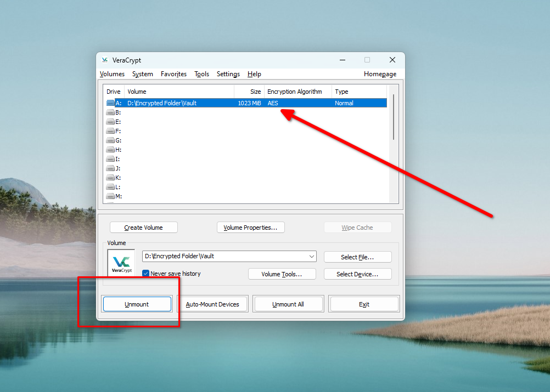Open the Tools menu

[201, 74]
